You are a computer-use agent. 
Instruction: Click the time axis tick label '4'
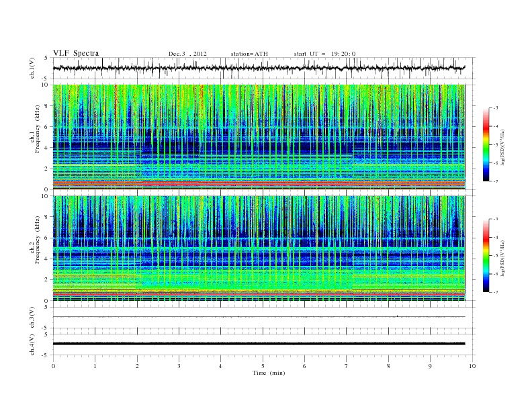220,366
